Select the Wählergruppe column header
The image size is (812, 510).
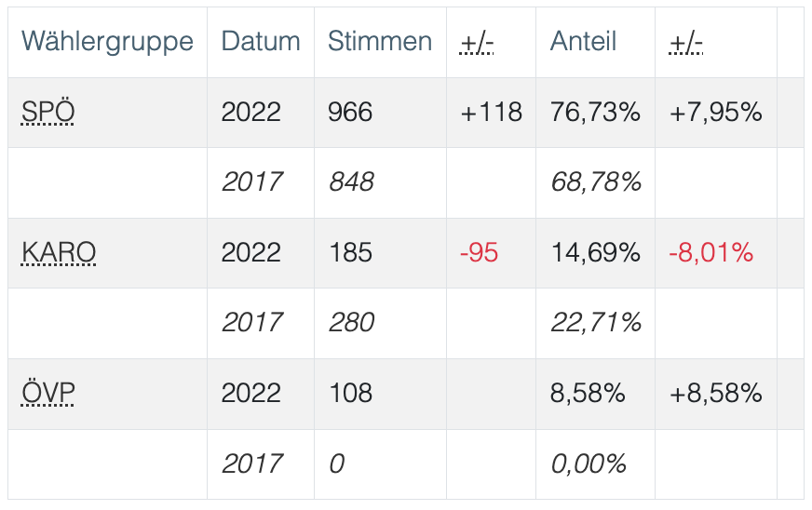coord(107,42)
